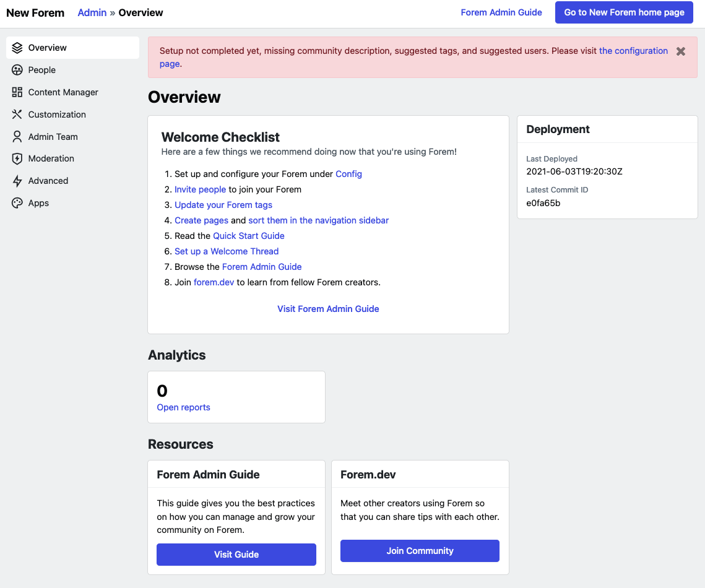Open the Apps sidebar item
Viewport: 705px width, 588px height.
click(x=73, y=203)
